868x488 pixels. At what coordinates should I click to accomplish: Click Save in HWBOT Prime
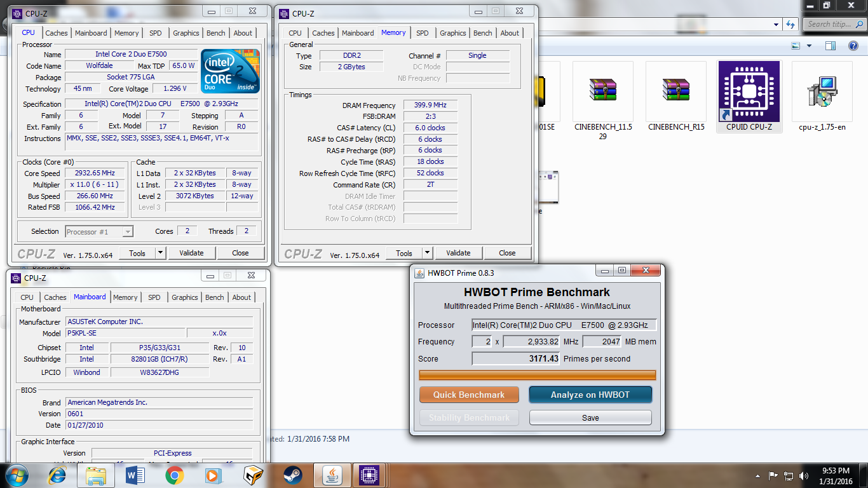(x=590, y=417)
